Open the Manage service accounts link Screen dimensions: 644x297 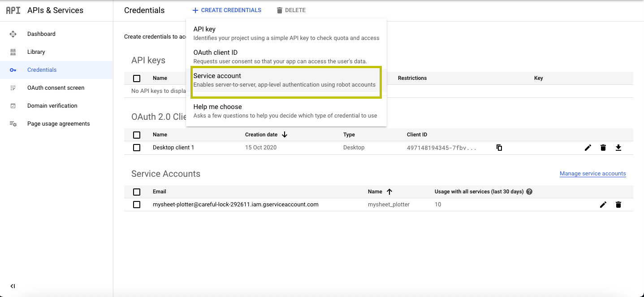(x=592, y=174)
